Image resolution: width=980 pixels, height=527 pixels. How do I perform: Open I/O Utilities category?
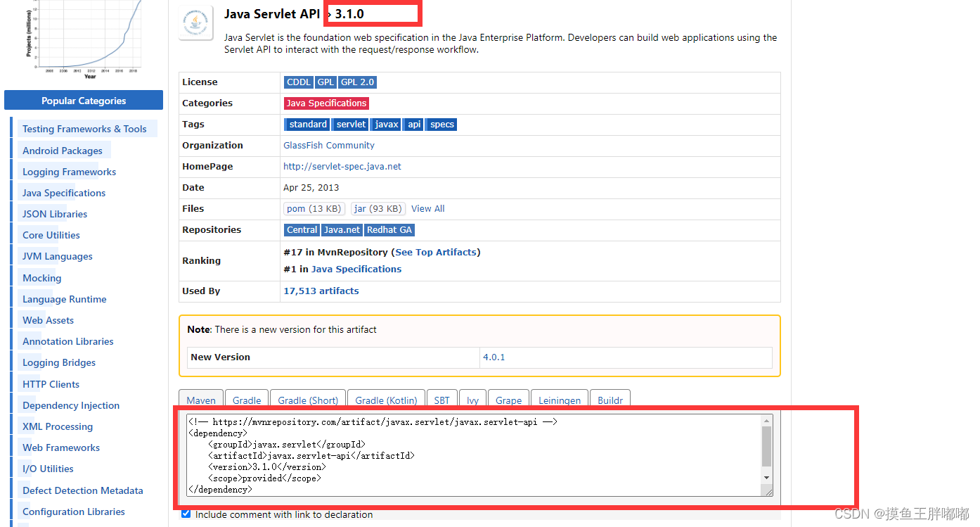[48, 469]
